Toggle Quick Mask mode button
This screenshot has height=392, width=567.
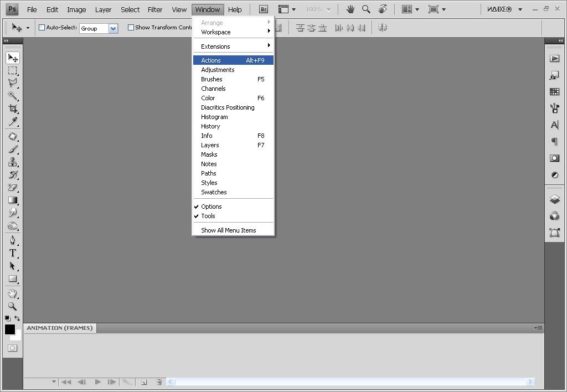[x=12, y=348]
